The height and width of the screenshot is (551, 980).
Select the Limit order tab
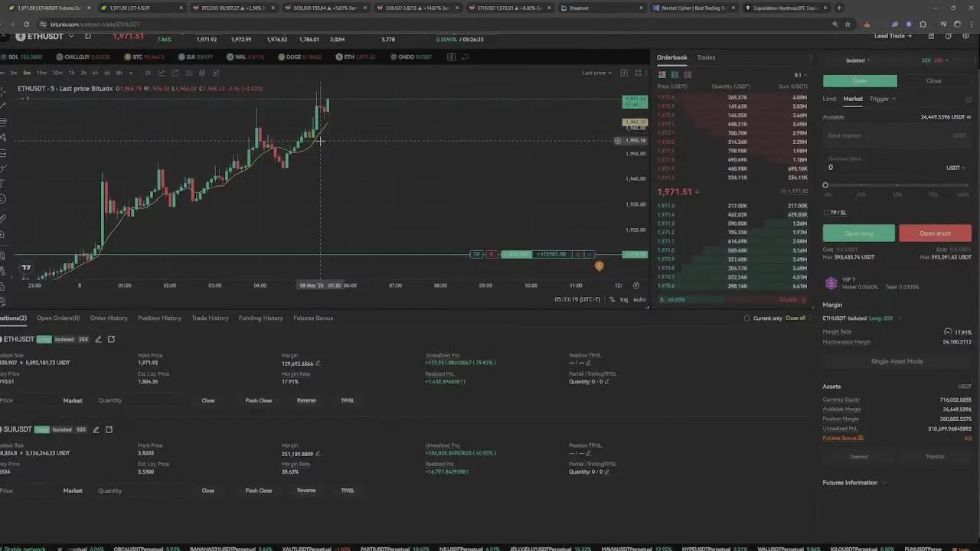(x=829, y=99)
